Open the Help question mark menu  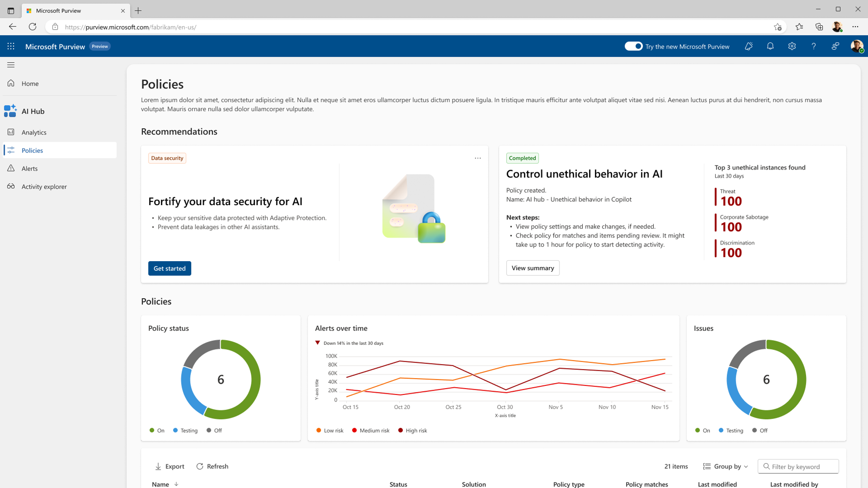pos(813,46)
